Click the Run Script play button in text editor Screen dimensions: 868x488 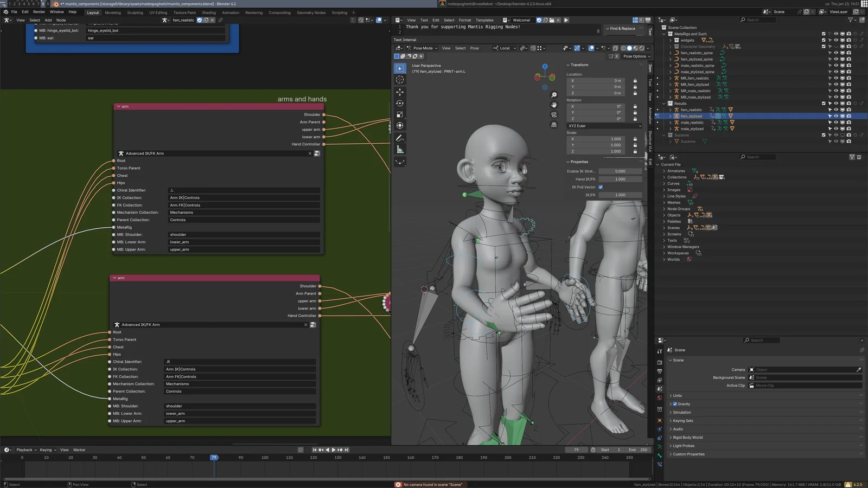coord(566,20)
